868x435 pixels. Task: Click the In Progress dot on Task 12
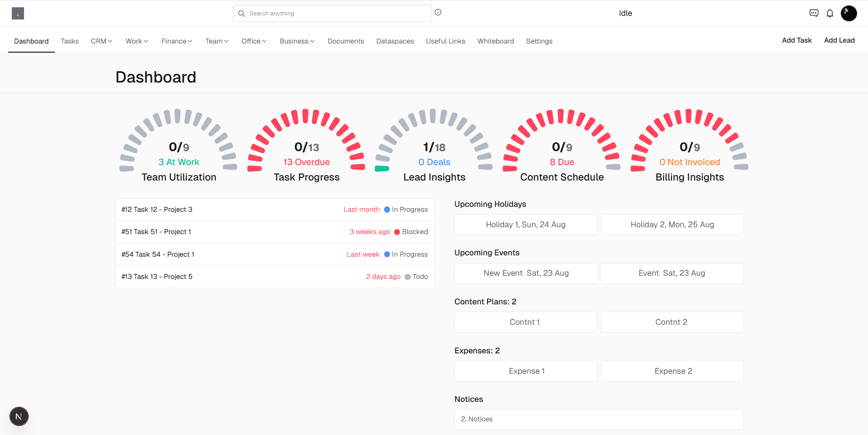point(386,209)
